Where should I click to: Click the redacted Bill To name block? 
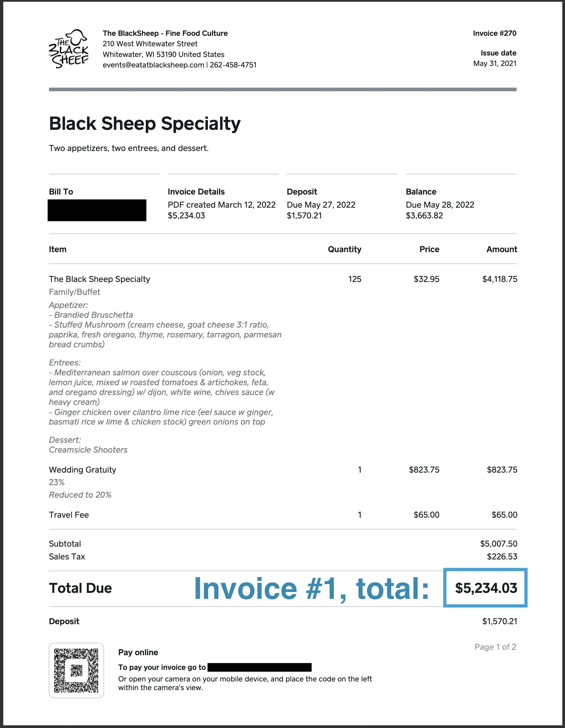[x=97, y=210]
